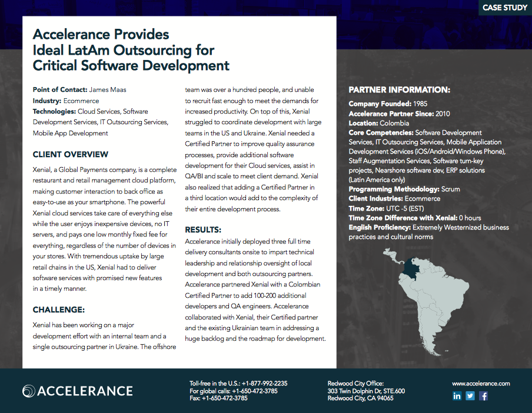
Task: Click the 'Redwood City Office:' label
Action: point(355,384)
